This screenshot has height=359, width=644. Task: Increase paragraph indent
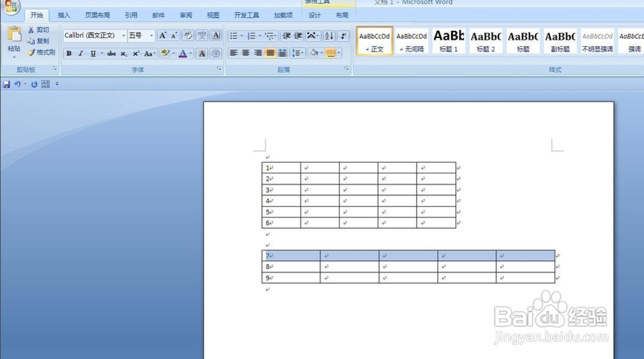(298, 36)
